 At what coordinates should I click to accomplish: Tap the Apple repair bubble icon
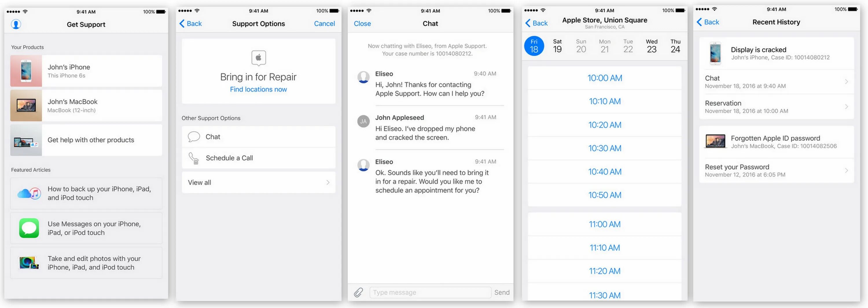point(258,58)
